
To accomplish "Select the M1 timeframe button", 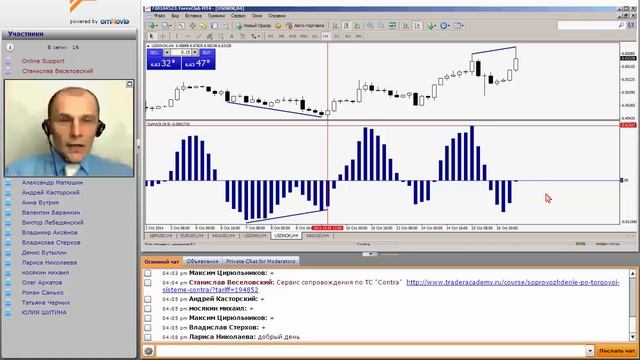I will pos(270,36).
